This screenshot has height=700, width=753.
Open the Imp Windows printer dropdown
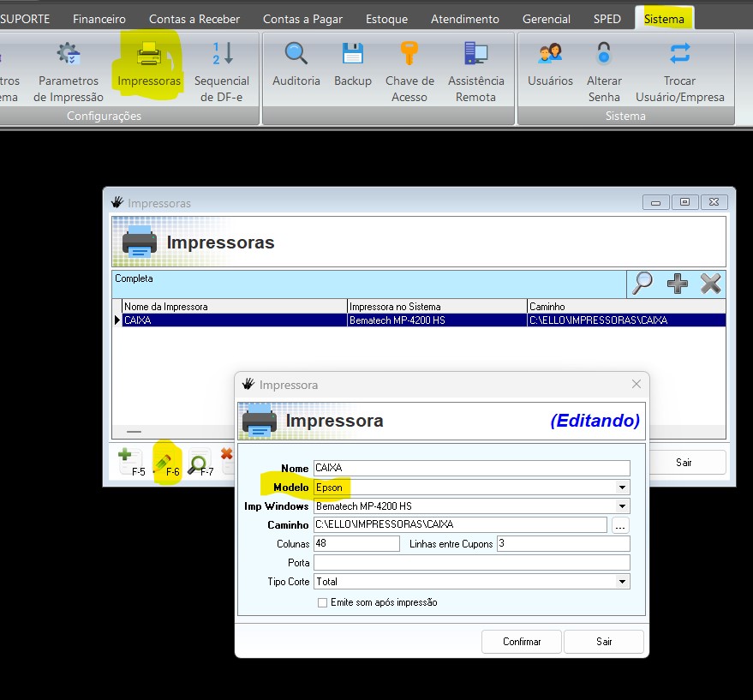coord(623,506)
